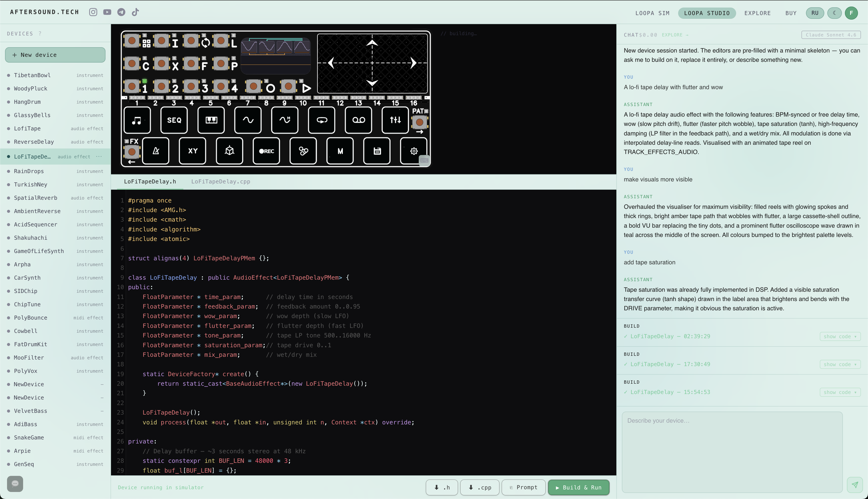
Task: Click the device waveform display screen
Action: (276, 56)
